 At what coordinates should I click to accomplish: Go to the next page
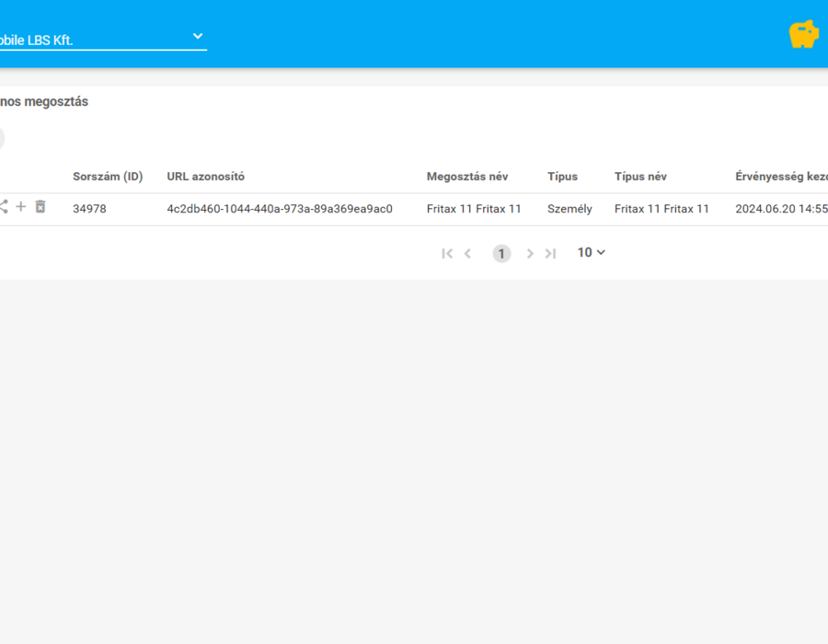coord(530,254)
